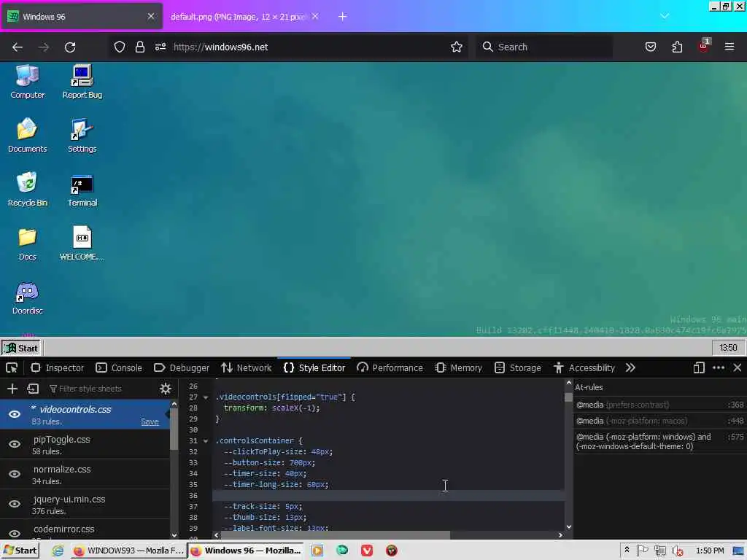This screenshot has height=560, width=747.
Task: Switch to the Inspector tab
Action: pos(57,367)
